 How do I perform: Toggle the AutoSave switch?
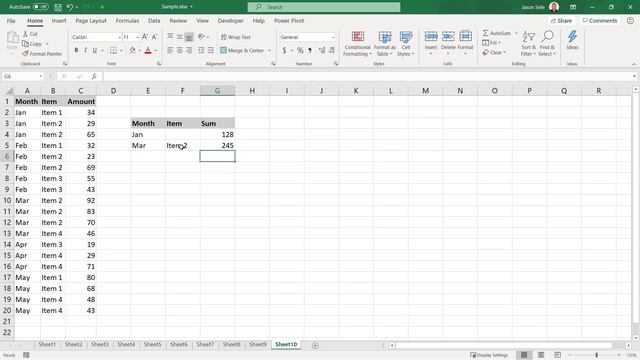[40, 7]
